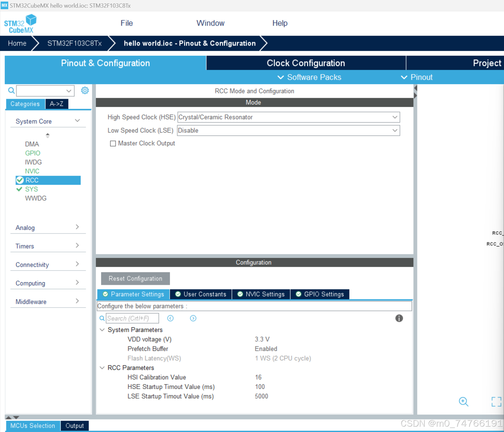
Task: Open NVIC Settings tab
Action: 261,294
